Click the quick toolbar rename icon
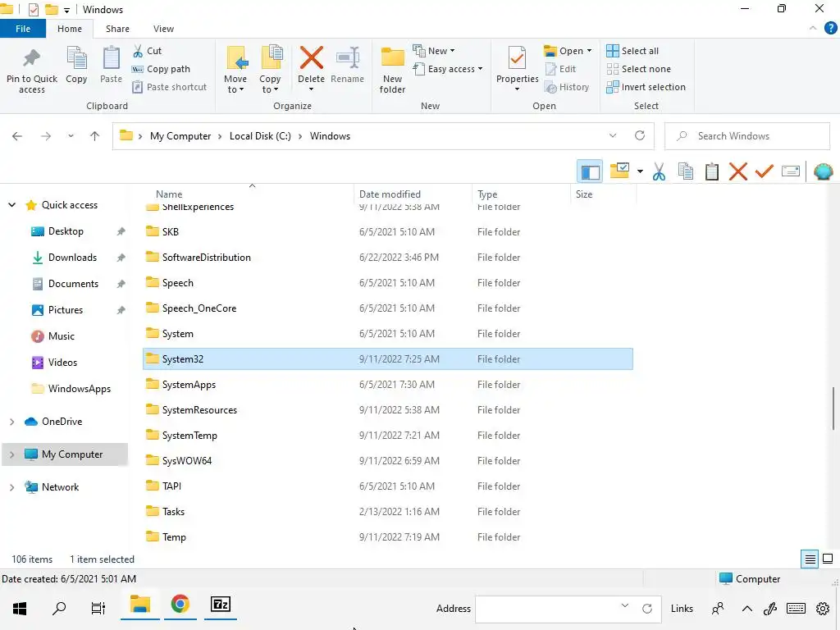840x630 pixels. pos(791,171)
